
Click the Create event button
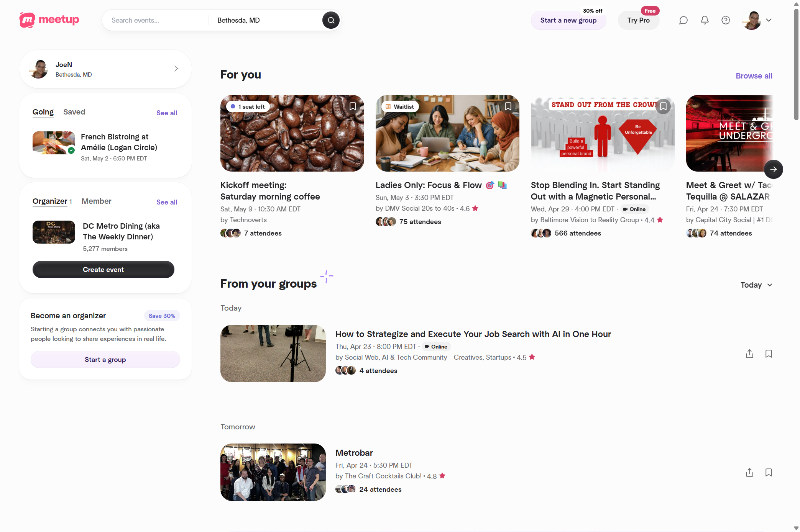tap(103, 270)
